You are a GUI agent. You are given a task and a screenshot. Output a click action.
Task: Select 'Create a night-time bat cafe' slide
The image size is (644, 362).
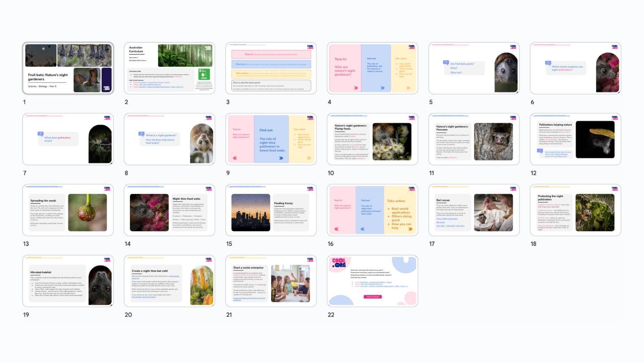pos(169,281)
